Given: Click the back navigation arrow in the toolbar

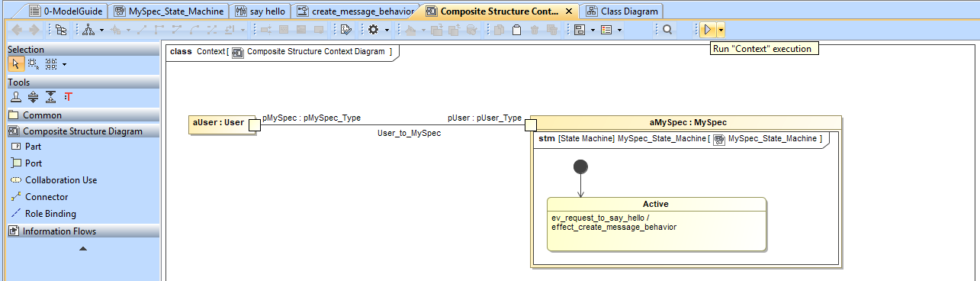Looking at the screenshot, I should pyautogui.click(x=16, y=30).
